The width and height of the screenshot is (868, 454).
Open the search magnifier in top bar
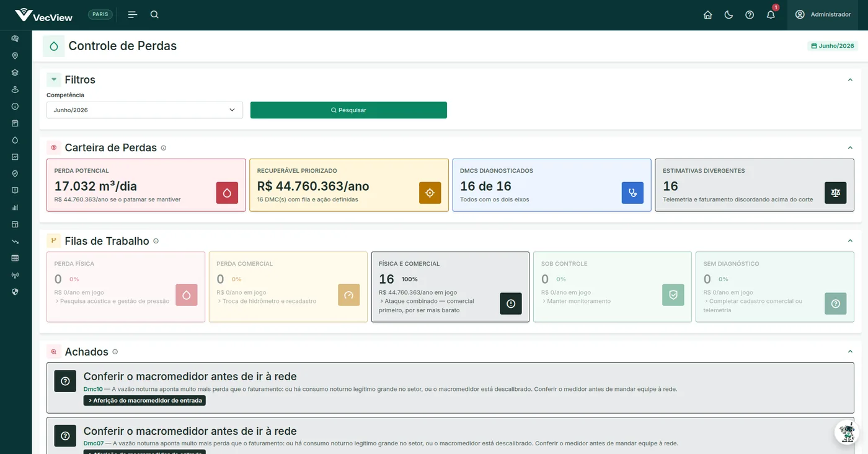pyautogui.click(x=154, y=15)
